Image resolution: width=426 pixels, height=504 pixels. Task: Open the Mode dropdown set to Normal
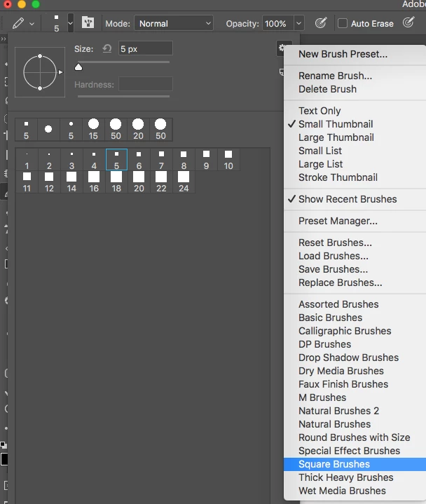(x=174, y=23)
